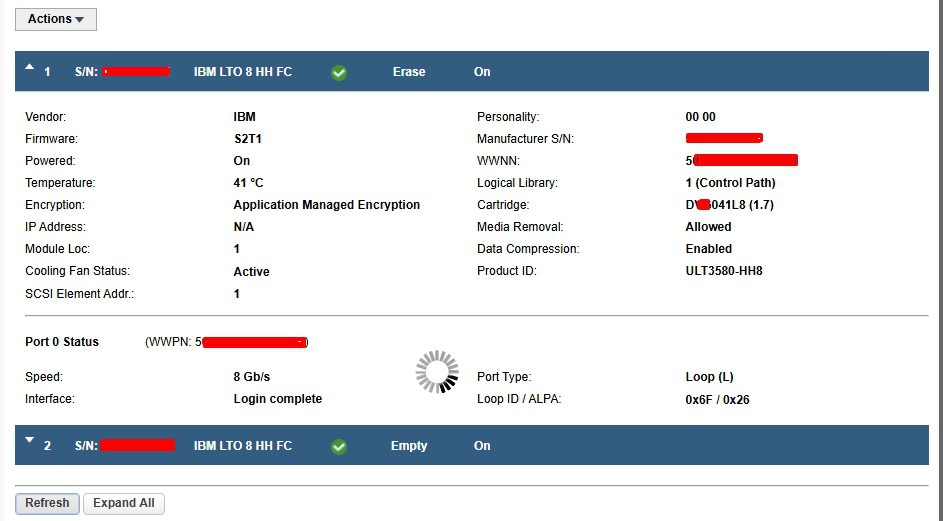The height and width of the screenshot is (521, 943).
Task: Collapse drive 1 details panel
Action: tap(29, 68)
